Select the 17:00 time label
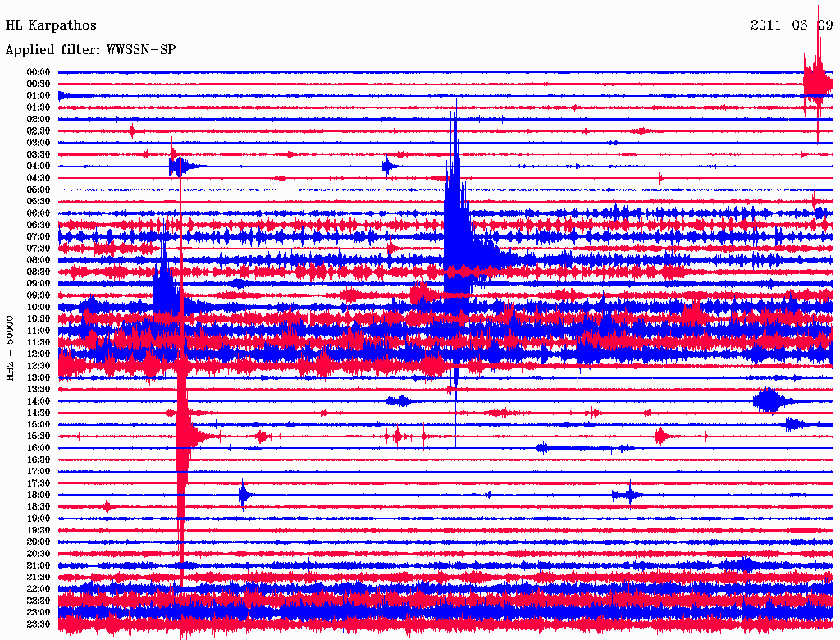 (x=38, y=471)
